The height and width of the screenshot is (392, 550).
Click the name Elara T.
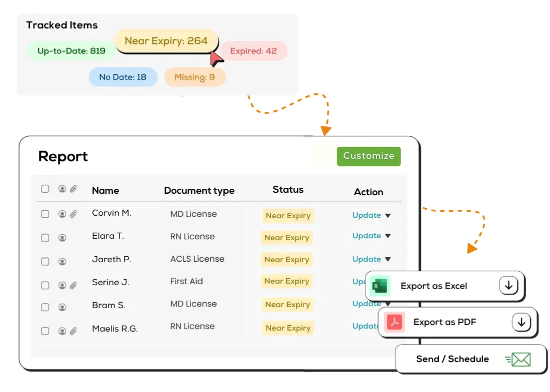coord(108,236)
